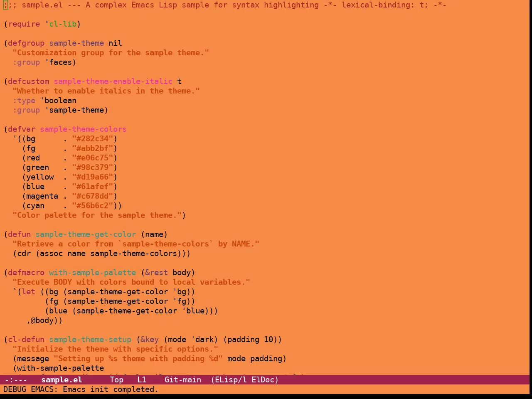The image size is (532, 399).
Task: Click the "#56b6c2" color string
Action: click(x=93, y=206)
